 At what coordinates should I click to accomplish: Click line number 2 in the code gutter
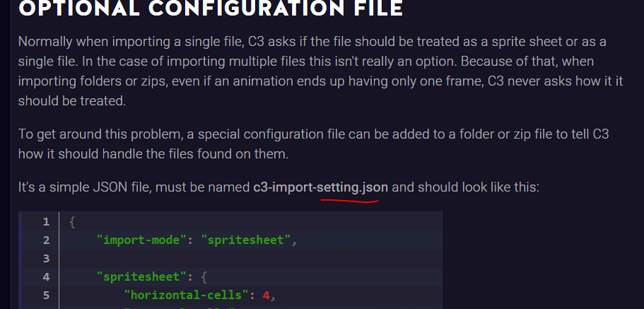click(46, 240)
